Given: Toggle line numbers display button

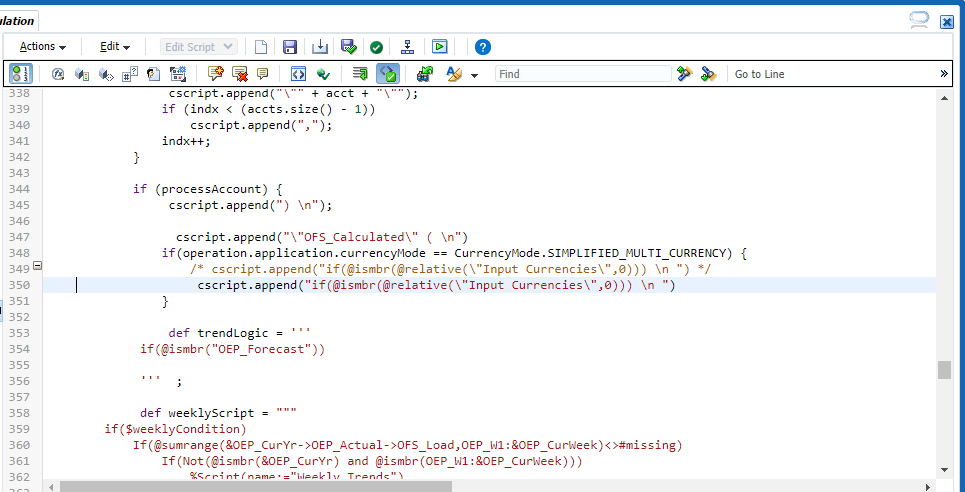Looking at the screenshot, I should (x=22, y=74).
